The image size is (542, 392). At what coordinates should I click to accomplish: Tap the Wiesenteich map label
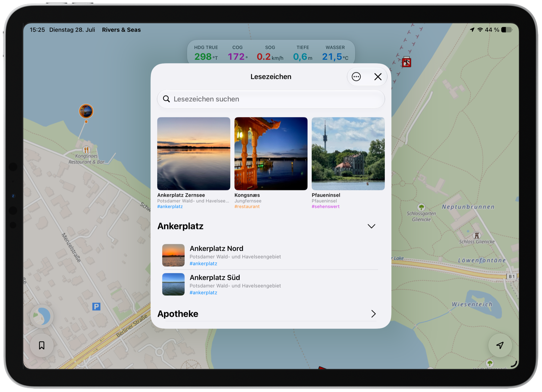472,304
